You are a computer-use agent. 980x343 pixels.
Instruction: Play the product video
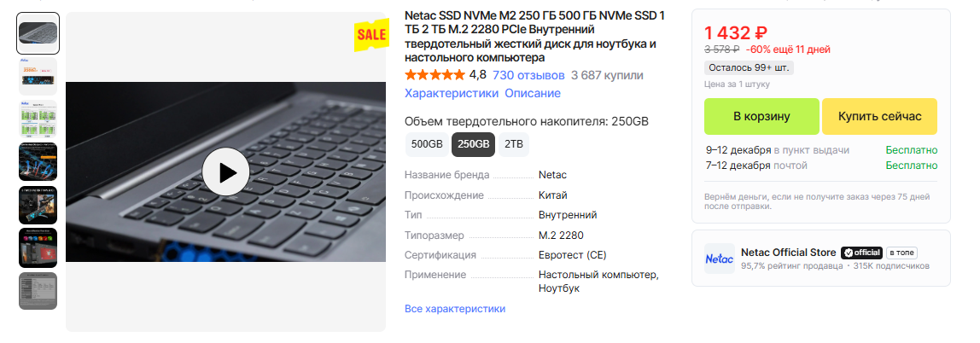point(225,171)
